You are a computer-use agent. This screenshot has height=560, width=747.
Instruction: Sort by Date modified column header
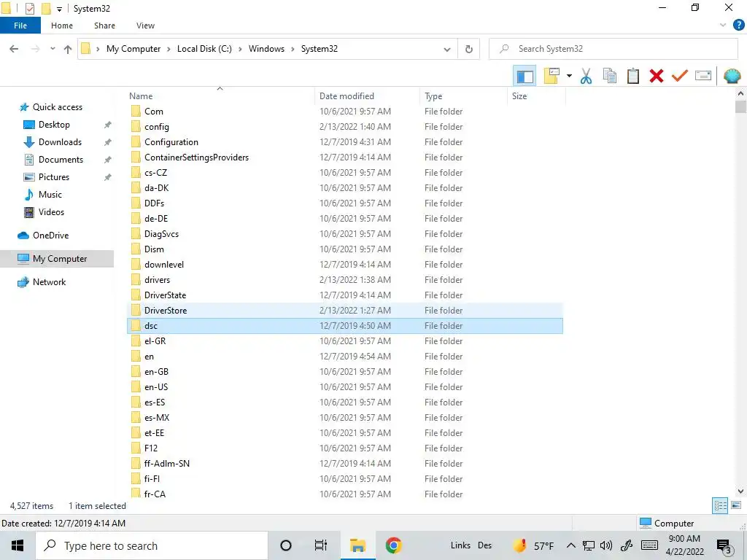[347, 96]
